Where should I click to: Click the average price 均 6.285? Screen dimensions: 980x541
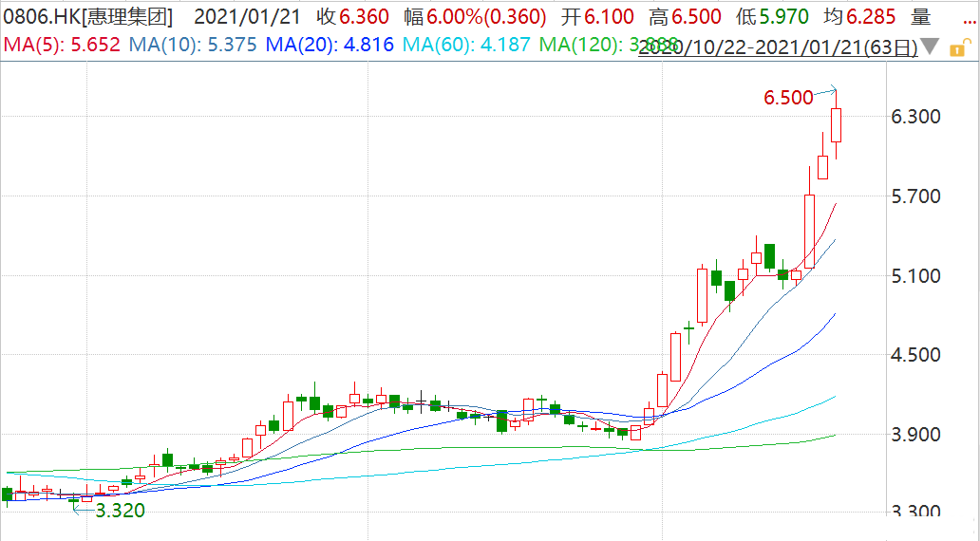(x=860, y=17)
